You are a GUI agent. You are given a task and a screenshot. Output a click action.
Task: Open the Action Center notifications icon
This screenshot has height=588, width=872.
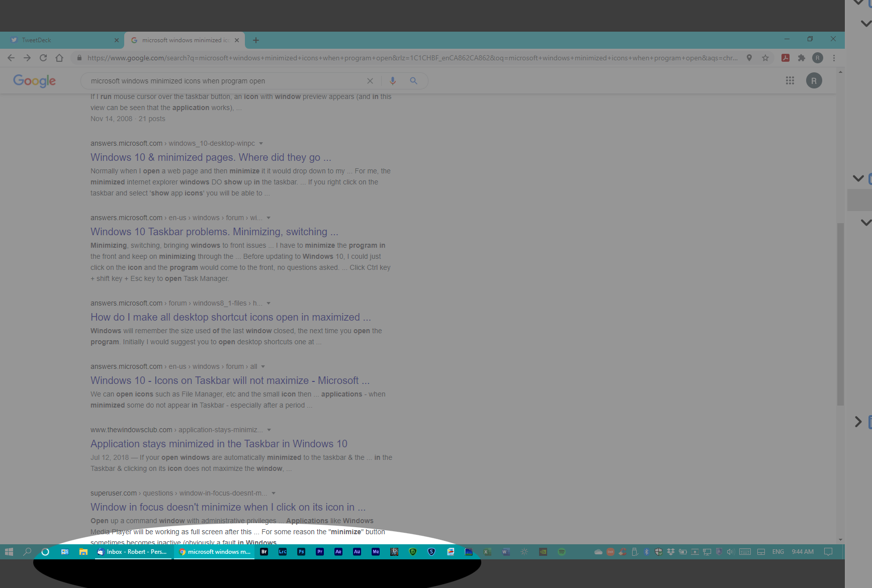(828, 552)
